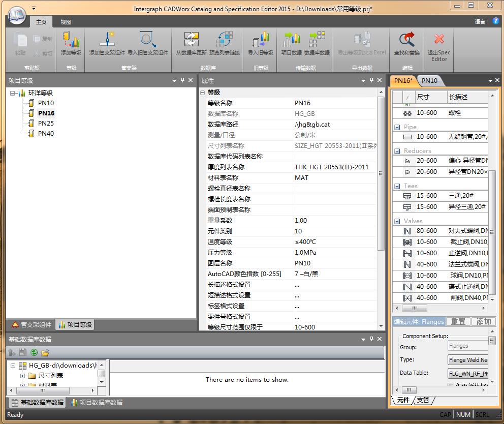Select the 截止阀 valve icon
504x424 pixels.
coord(407,242)
